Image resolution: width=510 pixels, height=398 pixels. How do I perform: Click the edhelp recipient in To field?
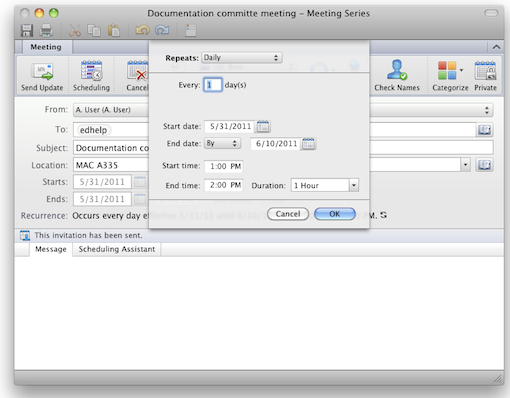pyautogui.click(x=93, y=130)
